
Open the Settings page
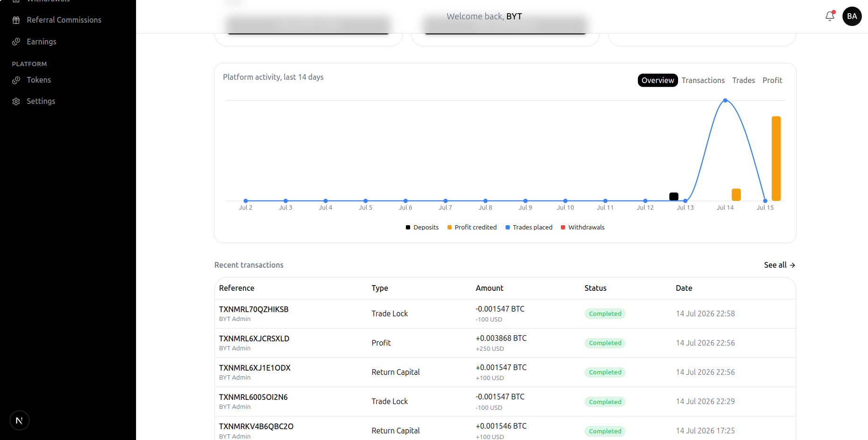tap(41, 101)
